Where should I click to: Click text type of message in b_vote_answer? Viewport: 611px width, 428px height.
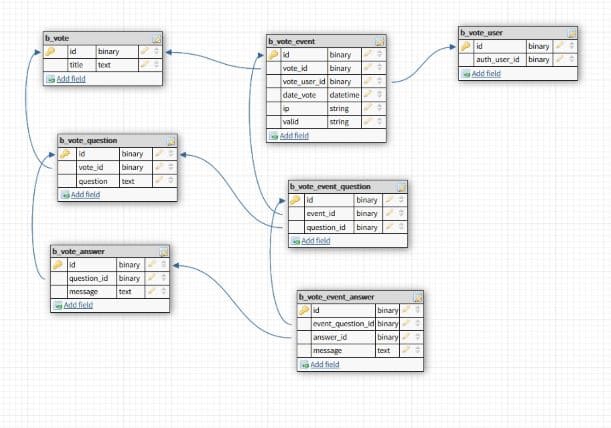125,292
